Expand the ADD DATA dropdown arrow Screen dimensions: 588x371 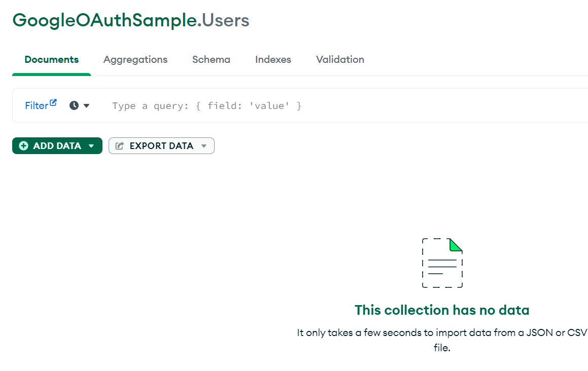coord(91,146)
